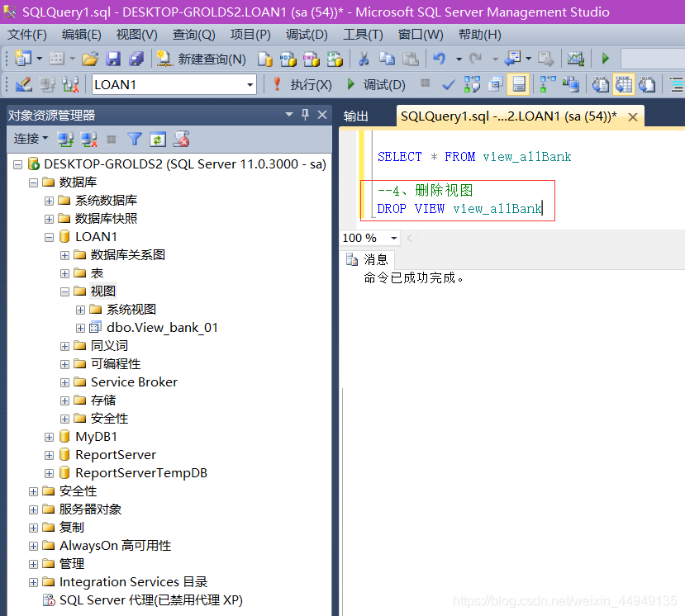Image resolution: width=685 pixels, height=616 pixels.
Task: Toggle Include Actual Execution Plan
Action: coord(547,84)
